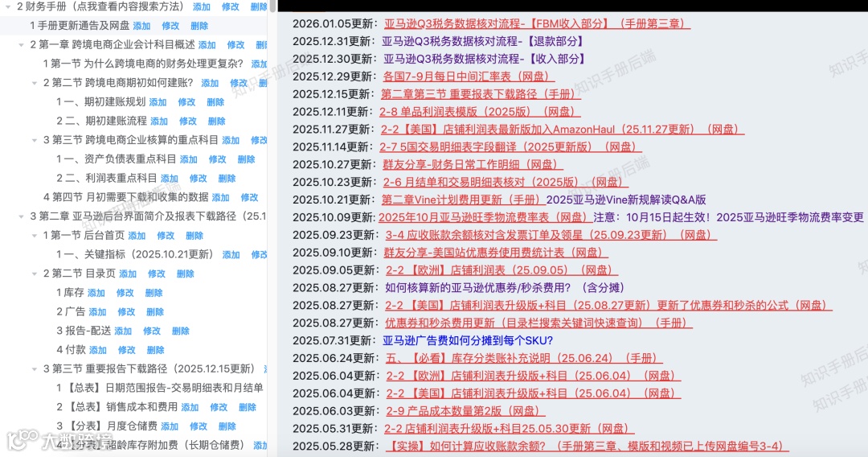Viewport: 868px width, 457px height.
Task: Open 2-8 单品利润表模版（2025版） link
Action: 480,112
